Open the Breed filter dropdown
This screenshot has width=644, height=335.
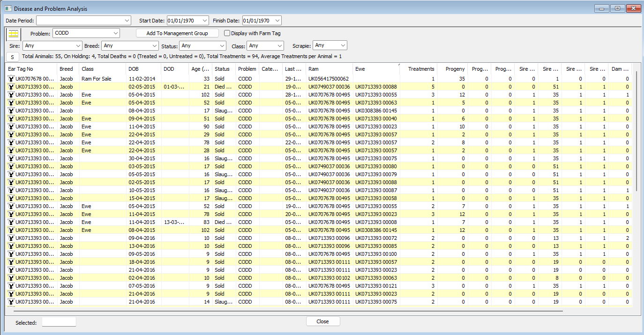click(155, 46)
